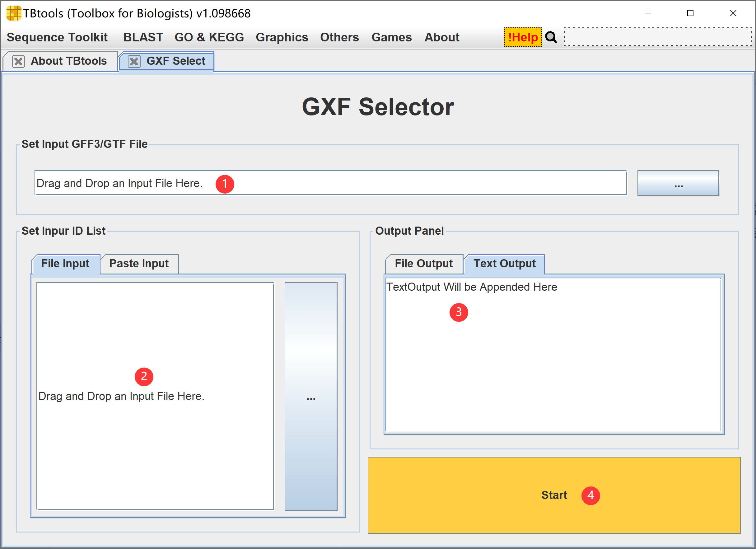
Task: Close the About TBtools tab via X icon
Action: point(18,61)
